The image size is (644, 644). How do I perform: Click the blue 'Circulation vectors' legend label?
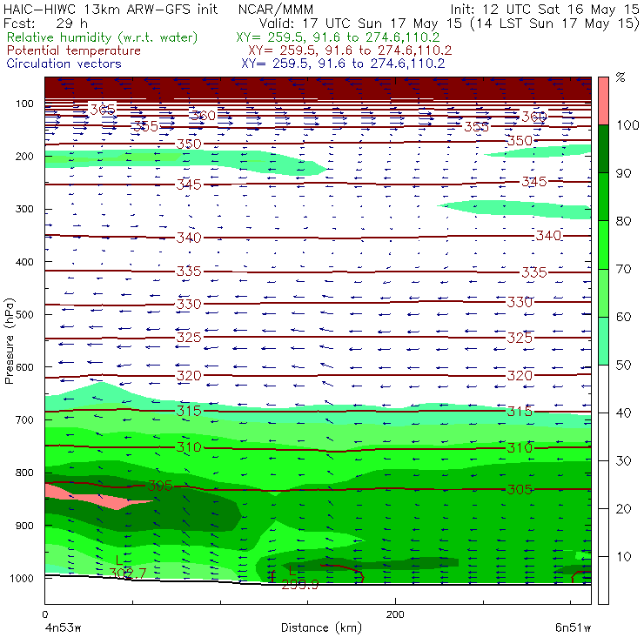click(64, 64)
